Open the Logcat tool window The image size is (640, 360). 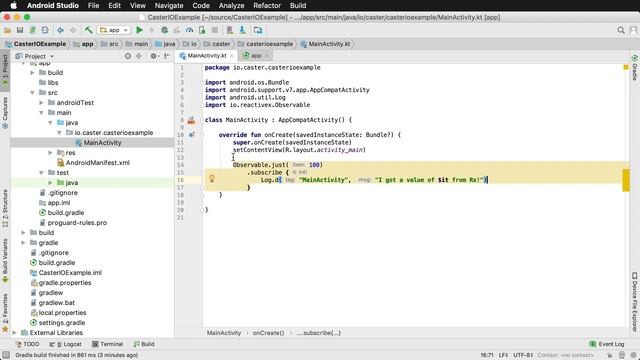pyautogui.click(x=65, y=344)
